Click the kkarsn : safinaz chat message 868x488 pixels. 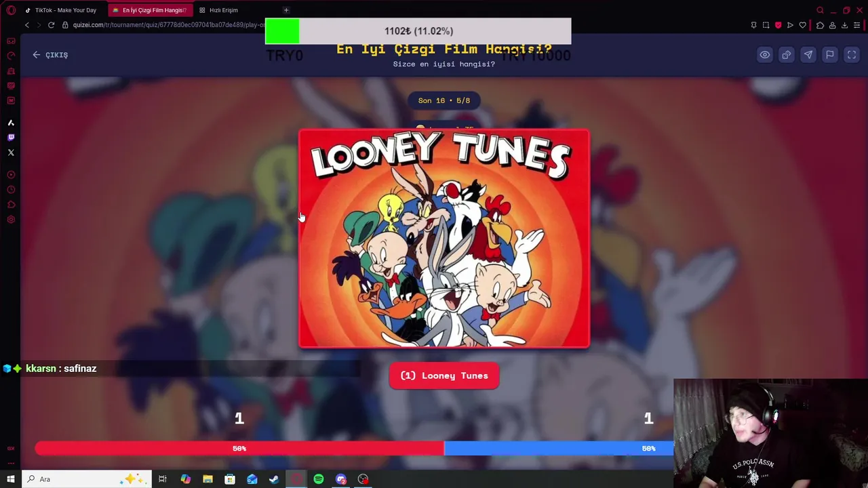[61, 369]
